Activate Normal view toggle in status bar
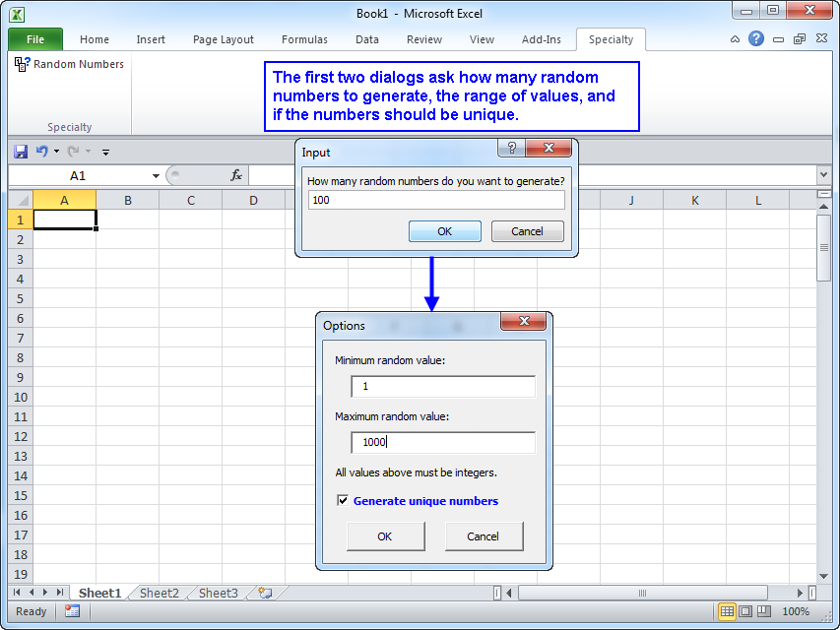This screenshot has width=840, height=630. (727, 611)
